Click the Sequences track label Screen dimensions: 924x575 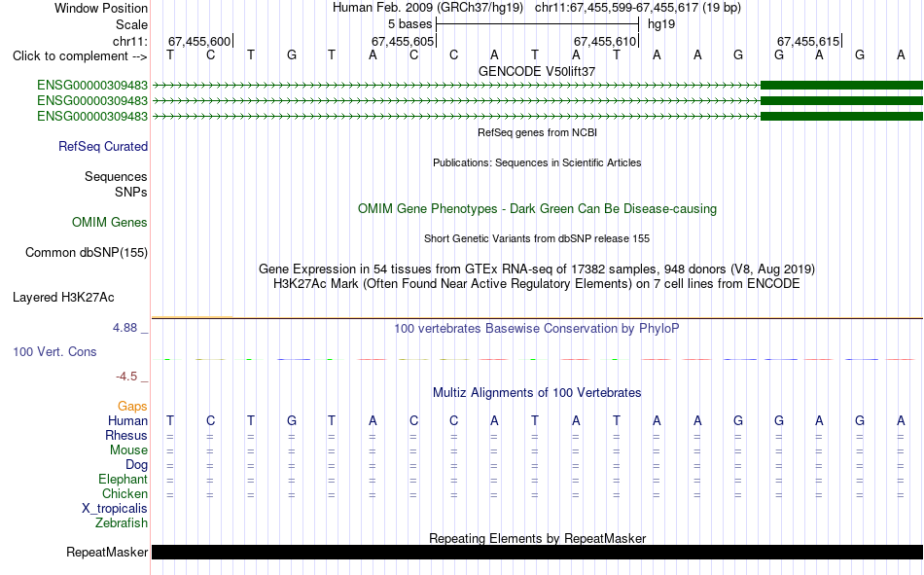point(116,176)
